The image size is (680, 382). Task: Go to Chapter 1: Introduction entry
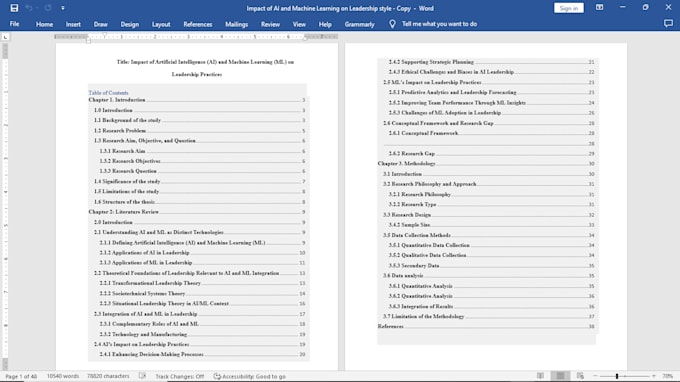click(197, 100)
